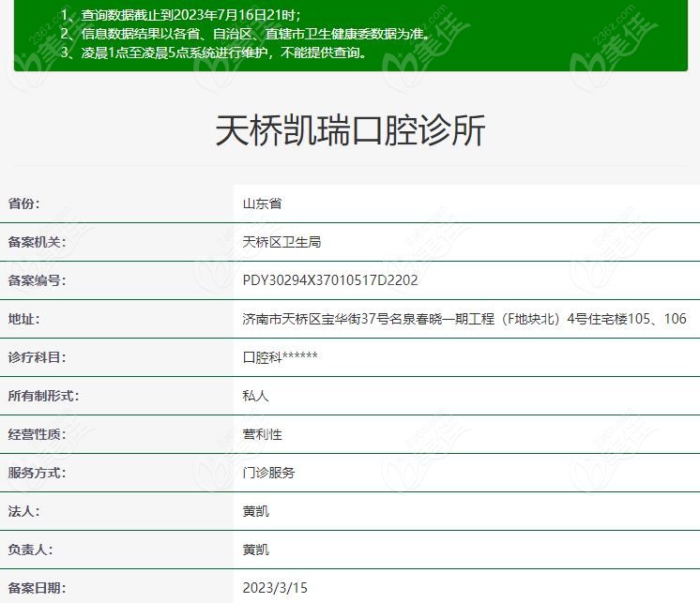This screenshot has height=603, width=700.
Task: Select ownership value 私人
Action: pyautogui.click(x=255, y=396)
